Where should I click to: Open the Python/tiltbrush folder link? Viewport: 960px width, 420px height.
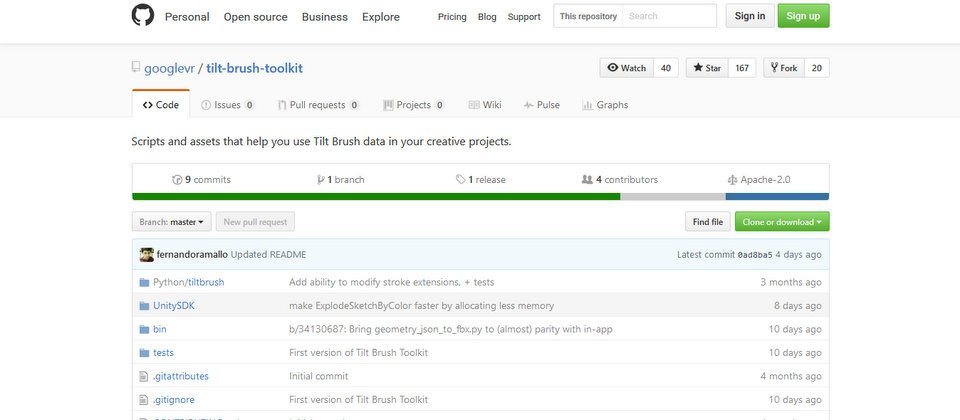[x=189, y=282]
